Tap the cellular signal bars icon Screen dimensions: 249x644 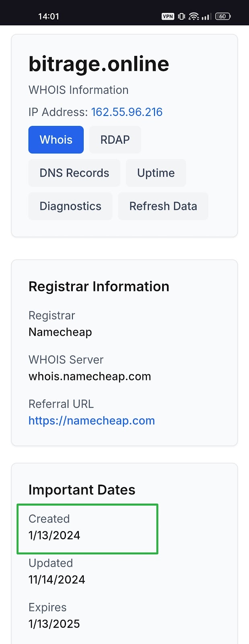[x=206, y=17]
